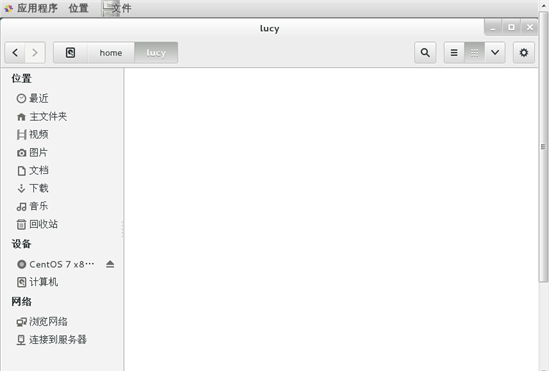Open the gear settings menu
The width and height of the screenshot is (549, 371).
point(524,52)
